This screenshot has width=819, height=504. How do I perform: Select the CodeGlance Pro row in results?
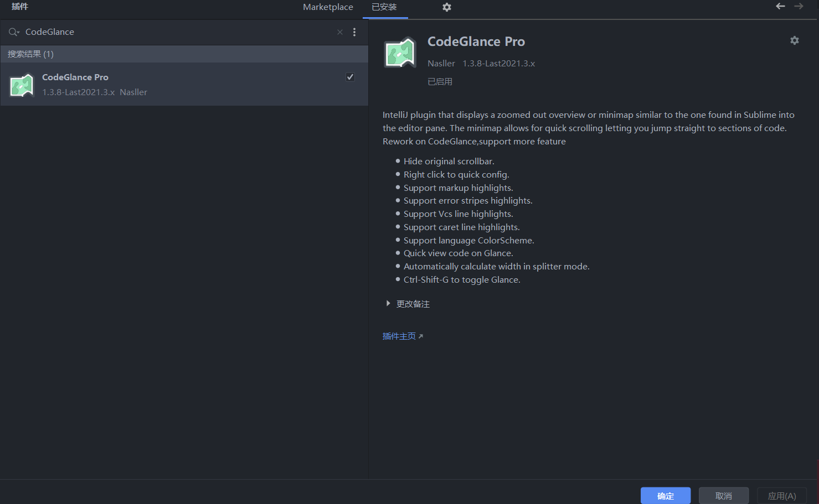click(x=184, y=84)
